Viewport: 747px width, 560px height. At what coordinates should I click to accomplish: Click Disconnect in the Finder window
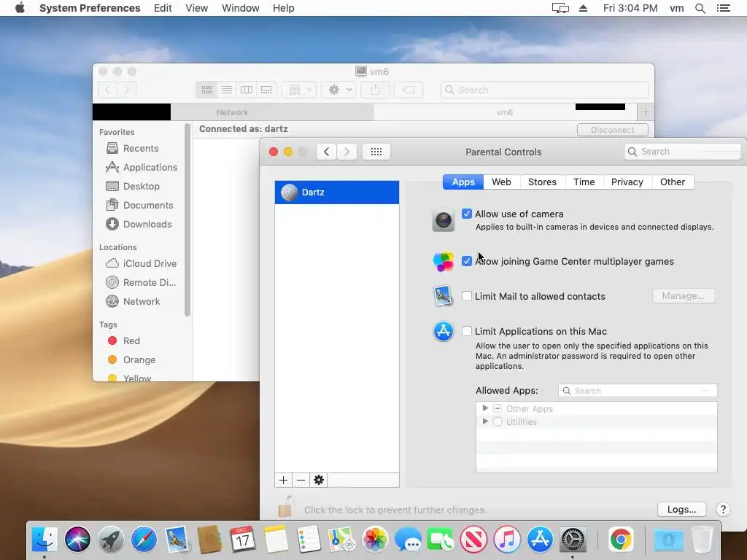point(612,130)
